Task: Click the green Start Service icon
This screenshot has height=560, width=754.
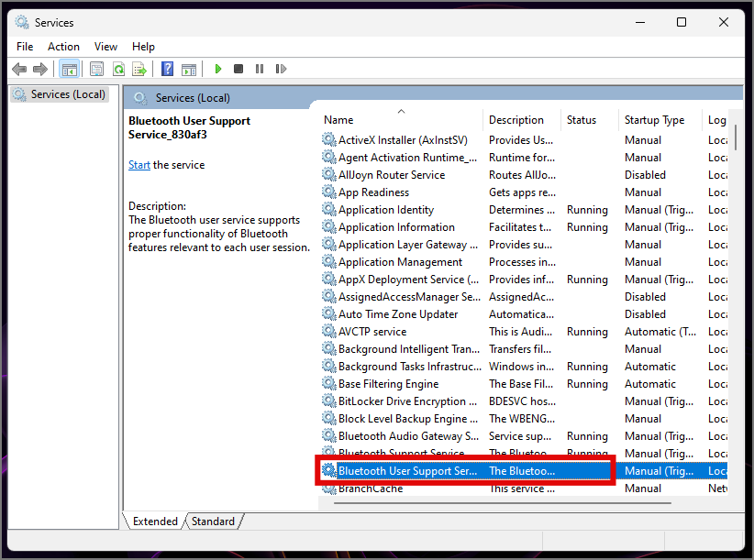Action: (217, 69)
